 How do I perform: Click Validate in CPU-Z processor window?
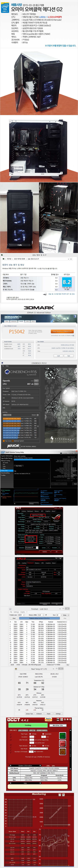point(45,552)
